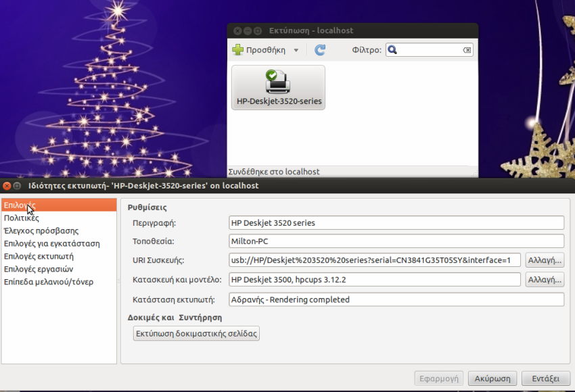The image size is (575, 392).
Task: Click the magnifier icon in the filter box
Action: pyautogui.click(x=392, y=50)
